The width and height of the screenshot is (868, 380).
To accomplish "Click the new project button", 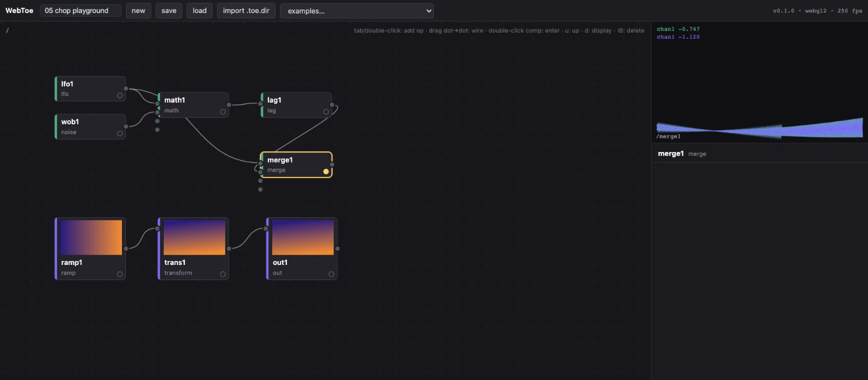I will pos(138,11).
